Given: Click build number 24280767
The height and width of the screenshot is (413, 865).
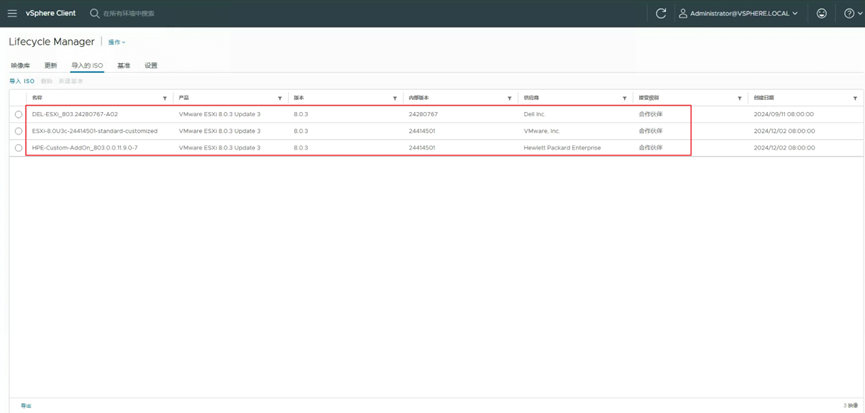Looking at the screenshot, I should pyautogui.click(x=423, y=114).
